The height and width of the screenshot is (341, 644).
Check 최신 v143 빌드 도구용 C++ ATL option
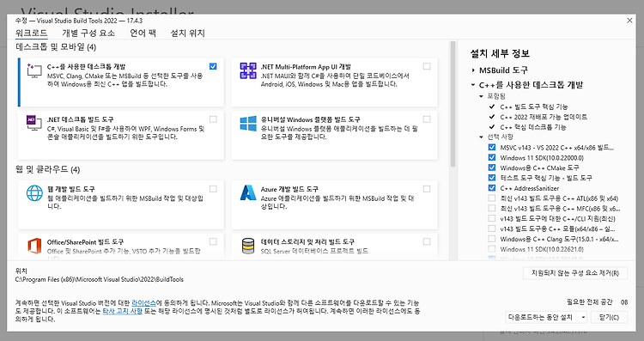(492, 198)
